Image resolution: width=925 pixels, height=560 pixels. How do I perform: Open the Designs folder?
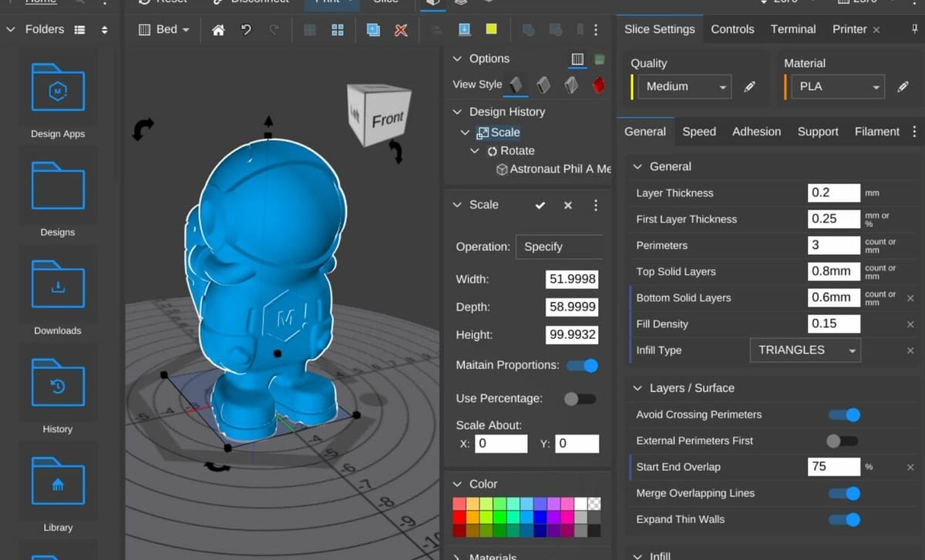[x=58, y=185]
